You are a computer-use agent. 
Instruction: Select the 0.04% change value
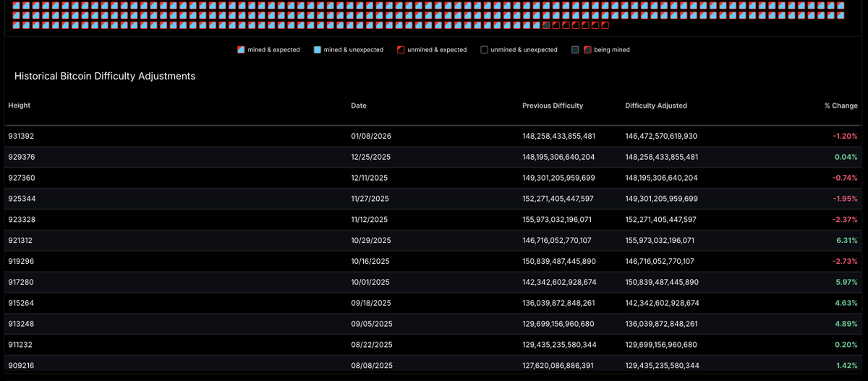[x=846, y=157]
